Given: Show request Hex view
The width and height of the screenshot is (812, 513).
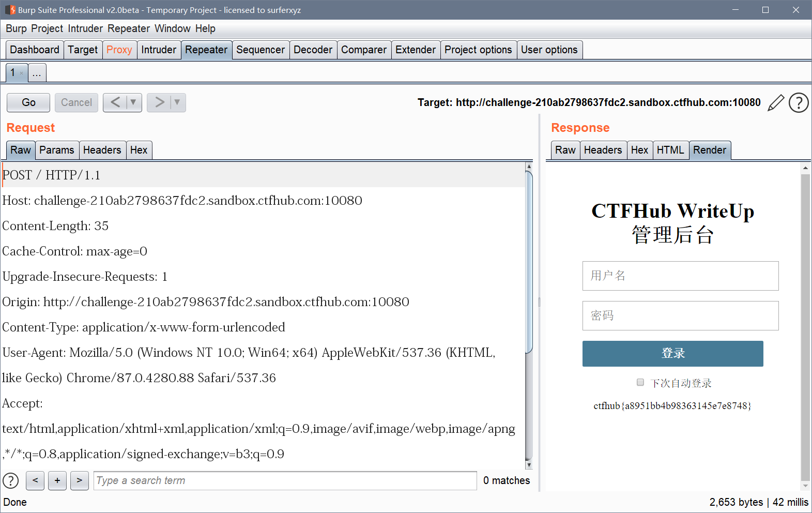Looking at the screenshot, I should 139,150.
